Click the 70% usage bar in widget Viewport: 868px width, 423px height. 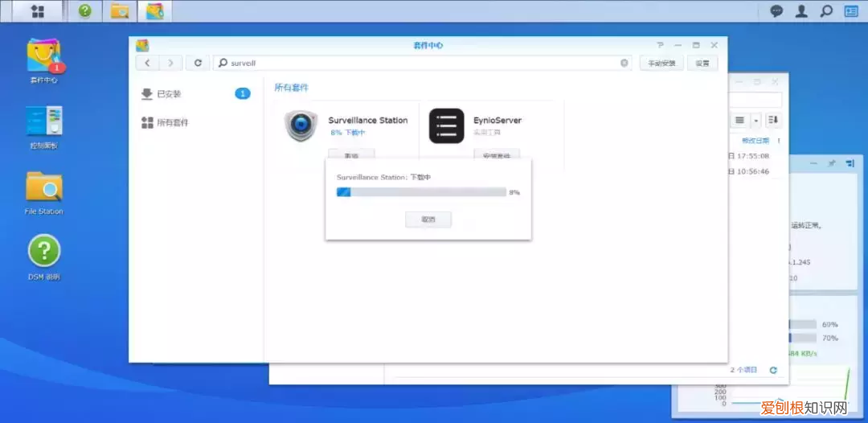pos(803,338)
